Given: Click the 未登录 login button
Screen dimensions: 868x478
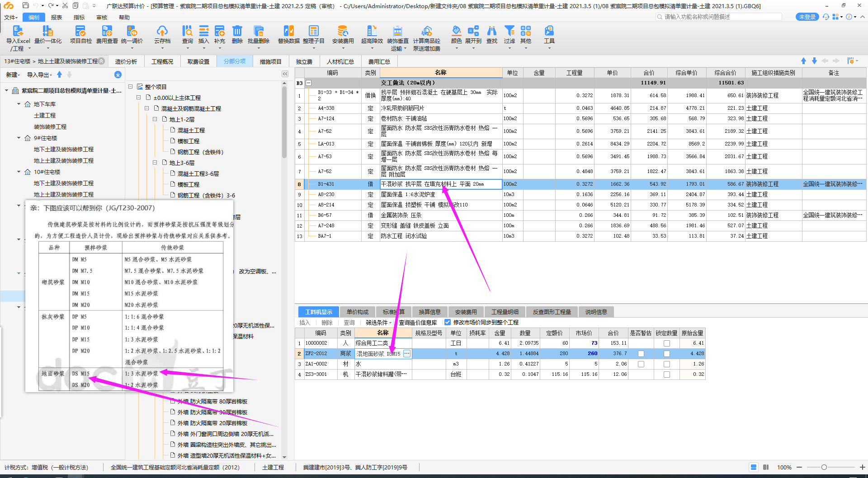Looking at the screenshot, I should click(x=807, y=17).
